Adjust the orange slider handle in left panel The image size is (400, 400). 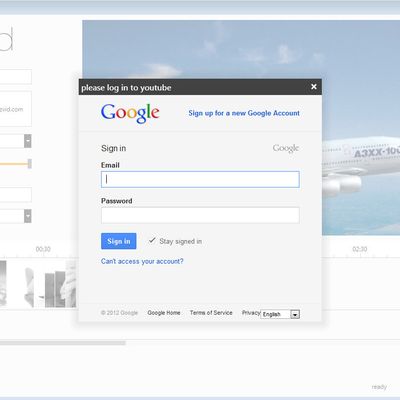coord(30,164)
